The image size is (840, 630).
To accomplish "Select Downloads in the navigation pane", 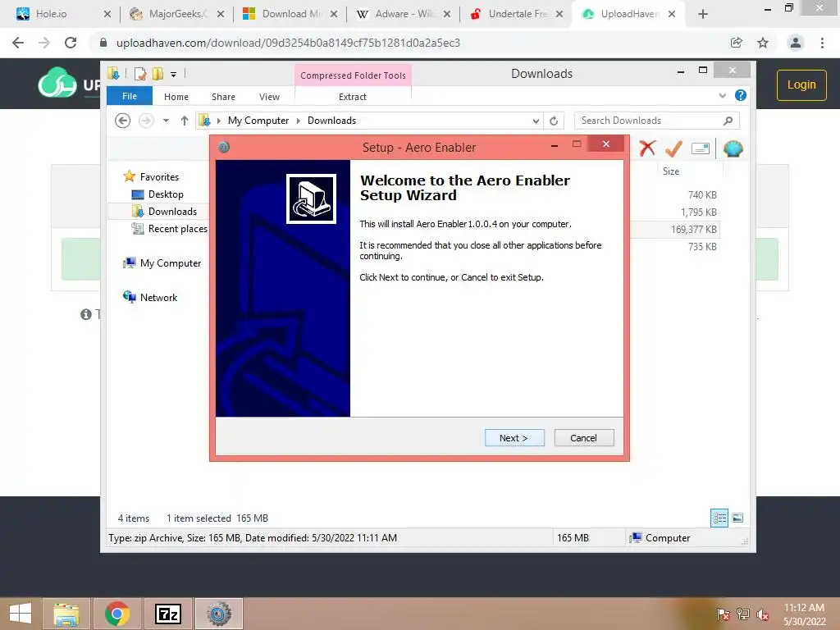I will tap(172, 211).
